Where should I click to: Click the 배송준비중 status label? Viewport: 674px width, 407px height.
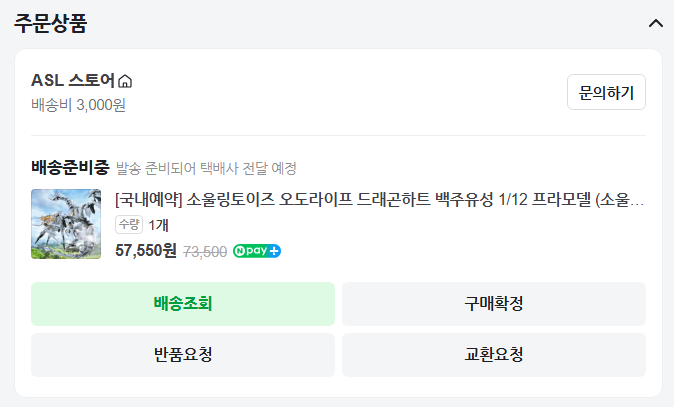tap(69, 167)
